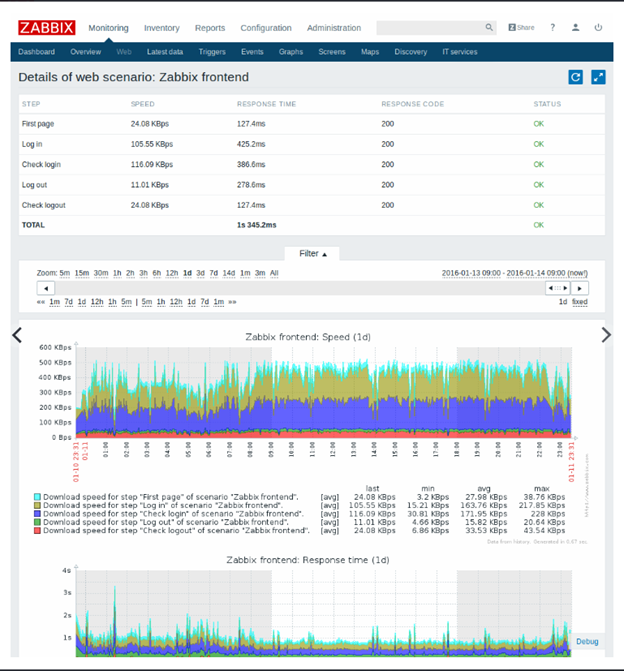The image size is (624, 671).
Task: Set zoom to 12h
Action: point(172,273)
